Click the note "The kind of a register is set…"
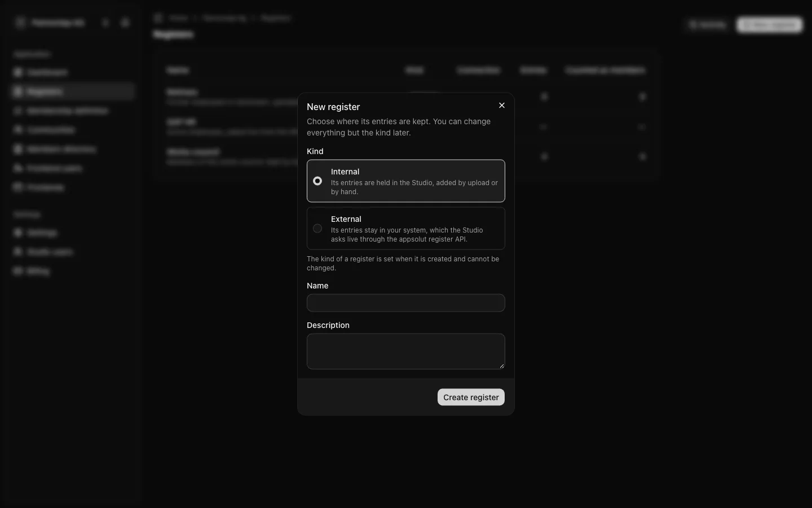Viewport: 812px width, 508px height. pyautogui.click(x=403, y=264)
